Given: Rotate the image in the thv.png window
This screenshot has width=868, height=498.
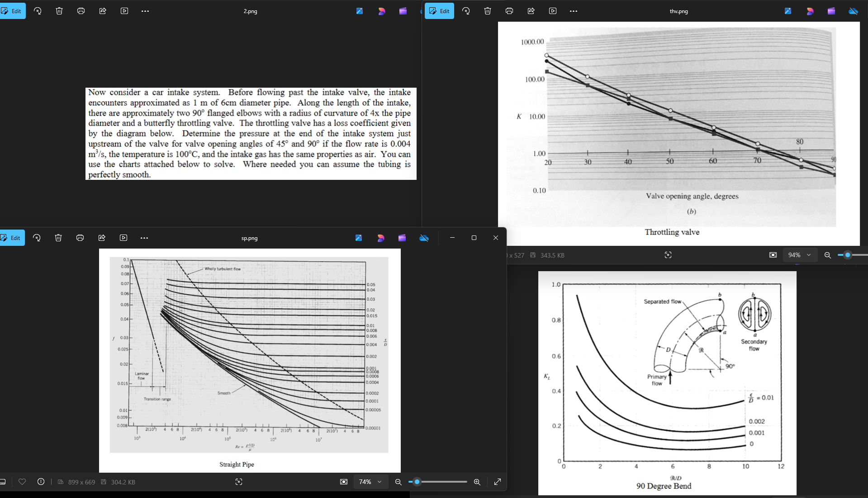Looking at the screenshot, I should click(466, 11).
